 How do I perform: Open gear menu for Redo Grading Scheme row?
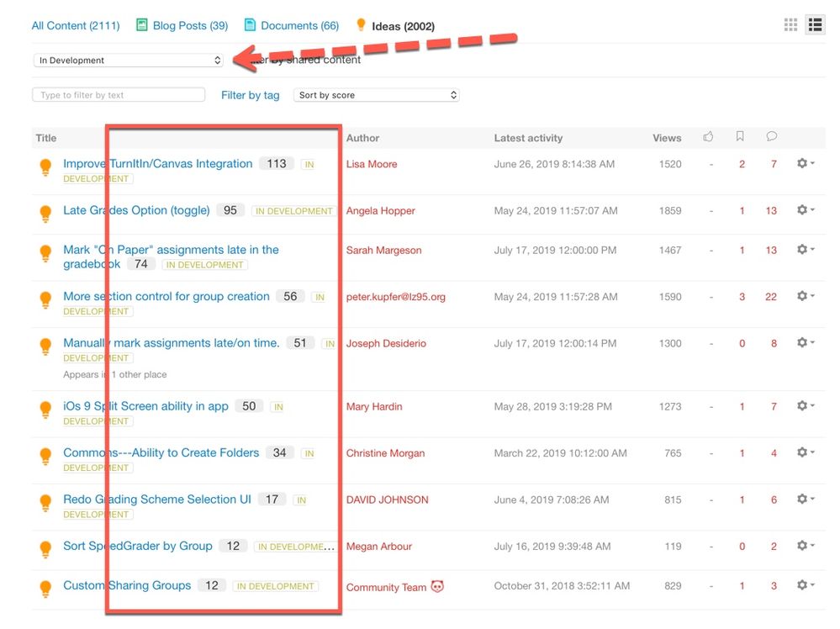(x=805, y=499)
